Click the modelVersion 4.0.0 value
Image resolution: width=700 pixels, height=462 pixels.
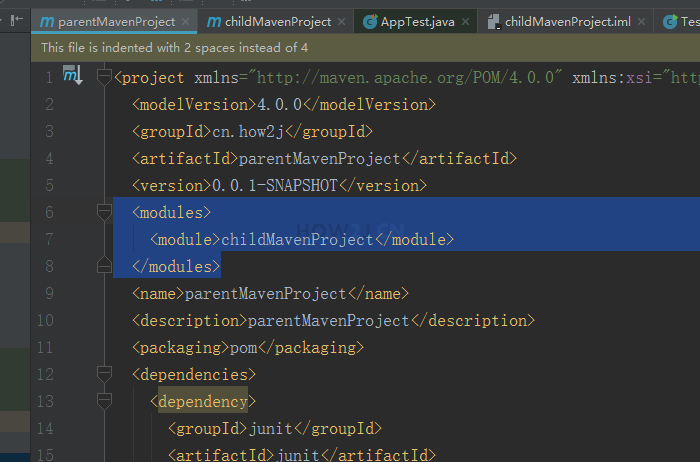click(x=279, y=105)
